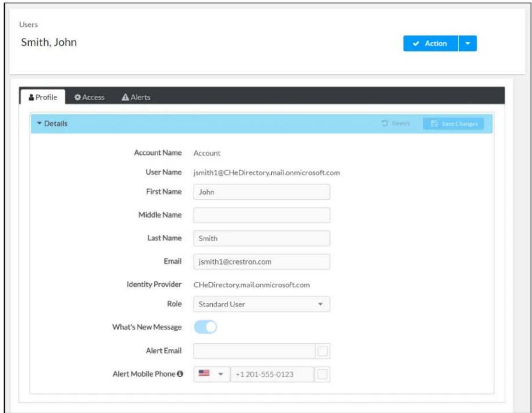Check the Alert Email checkbox
The width and height of the screenshot is (532, 413).
pos(324,351)
